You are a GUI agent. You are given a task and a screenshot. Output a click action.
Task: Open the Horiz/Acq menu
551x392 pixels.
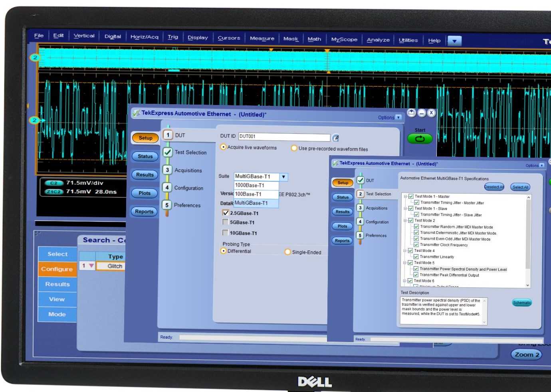pos(144,37)
